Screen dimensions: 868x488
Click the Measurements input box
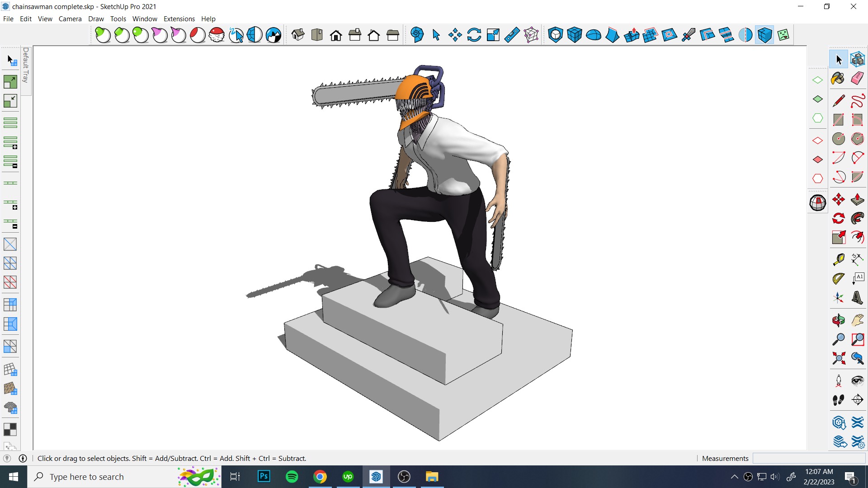click(809, 458)
